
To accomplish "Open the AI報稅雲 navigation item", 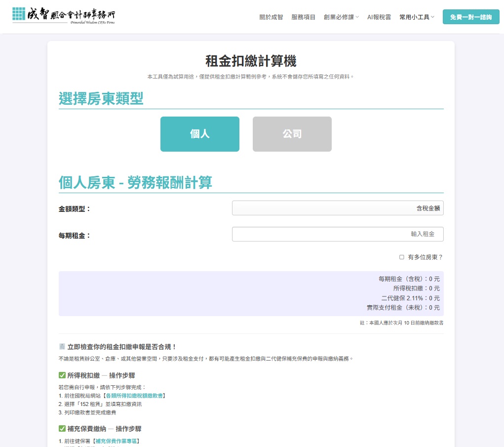I will 379,17.
